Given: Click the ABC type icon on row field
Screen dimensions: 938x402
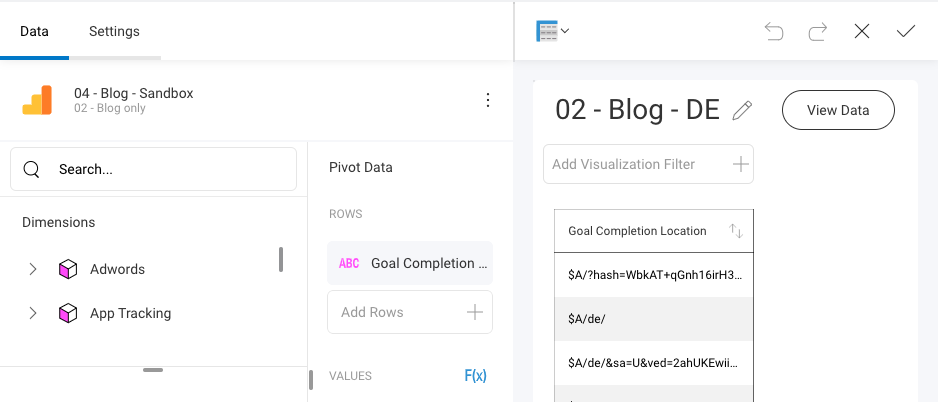Looking at the screenshot, I should [349, 263].
